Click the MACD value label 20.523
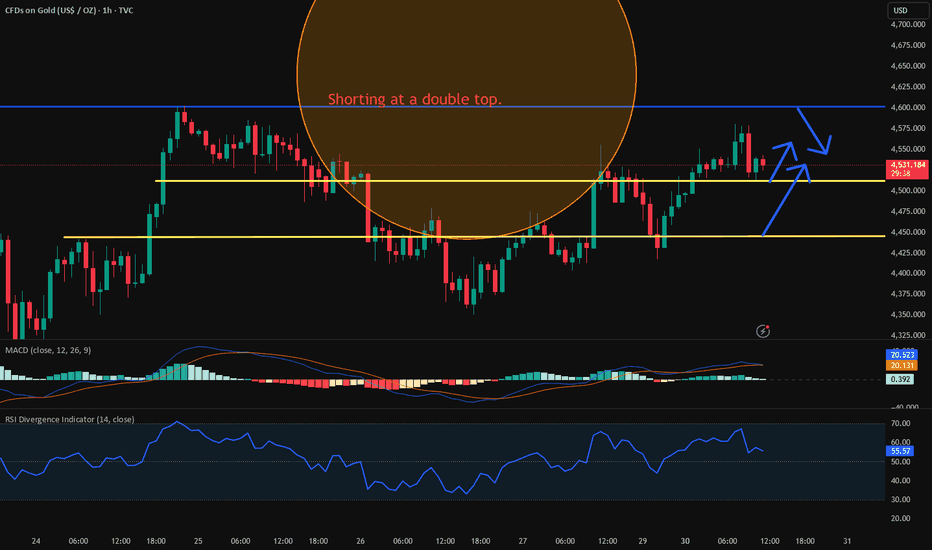The height and width of the screenshot is (550, 932). point(904,355)
